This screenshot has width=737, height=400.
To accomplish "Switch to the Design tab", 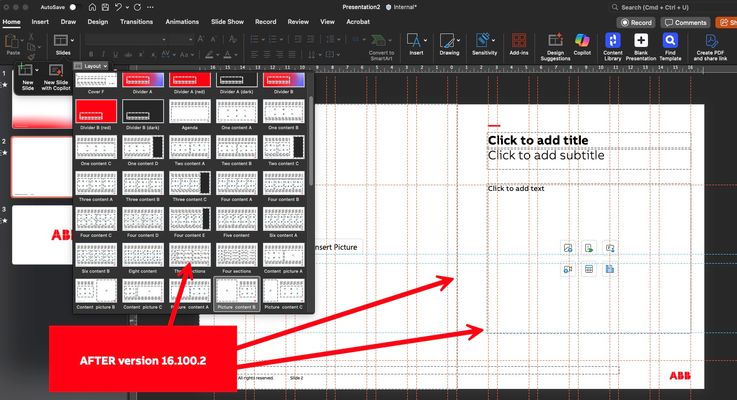I will tap(97, 22).
